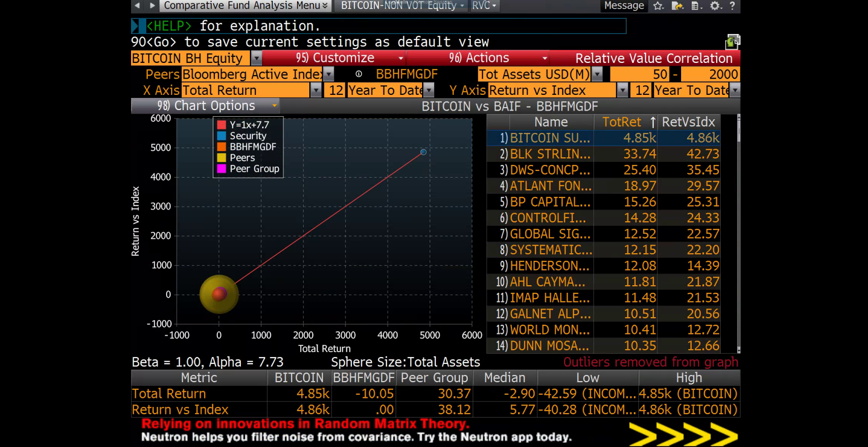Viewport: 868px width, 447px height.
Task: Open the 98) Chart Options menu
Action: pyautogui.click(x=205, y=106)
